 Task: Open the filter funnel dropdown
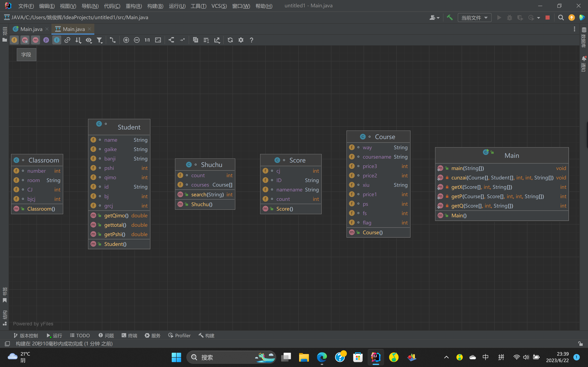tap(99, 40)
